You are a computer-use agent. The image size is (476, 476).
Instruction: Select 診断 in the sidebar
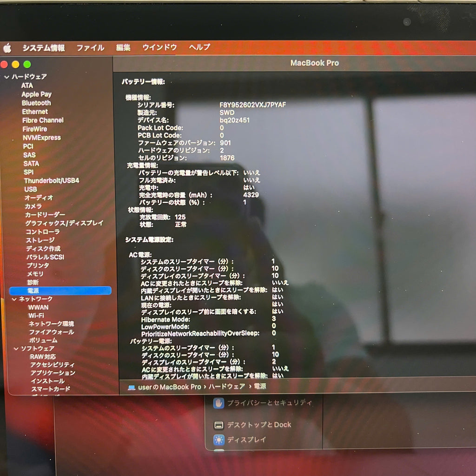tap(33, 282)
